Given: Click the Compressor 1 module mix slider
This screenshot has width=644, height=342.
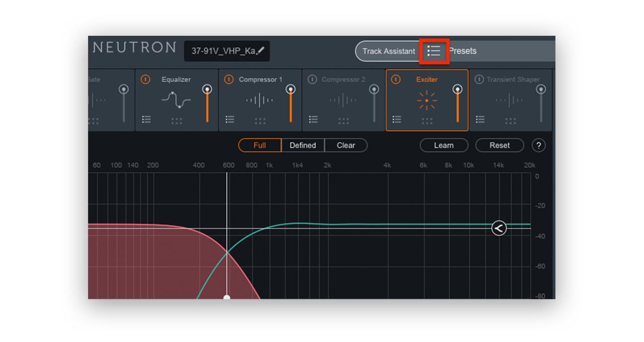Looking at the screenshot, I should [x=290, y=103].
